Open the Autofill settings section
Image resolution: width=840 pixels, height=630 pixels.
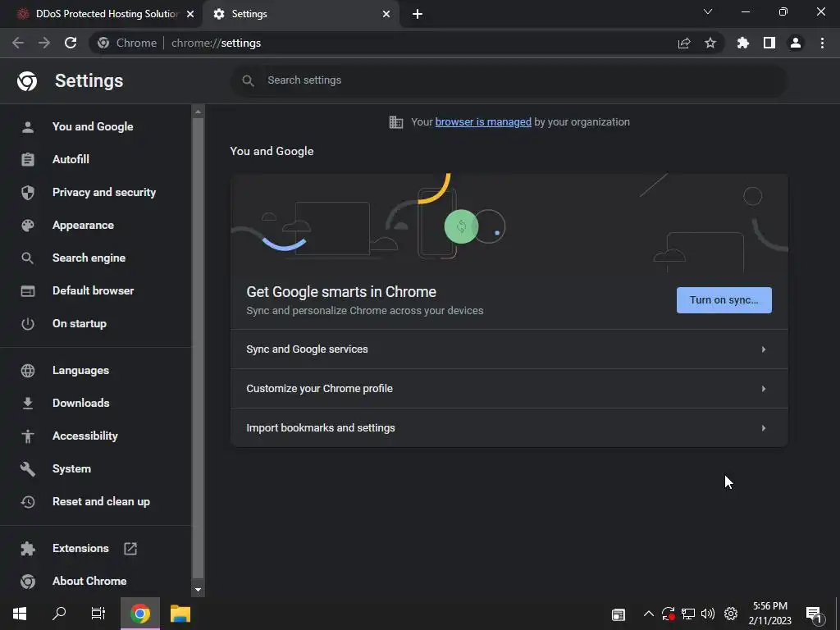(x=71, y=160)
